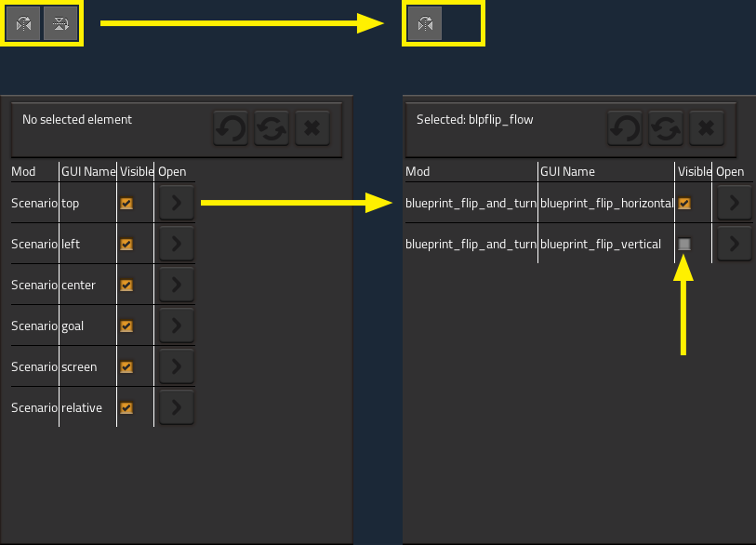Viewport: 756px width, 545px height.
Task: Refresh the 'No selected element' panel
Action: click(272, 129)
